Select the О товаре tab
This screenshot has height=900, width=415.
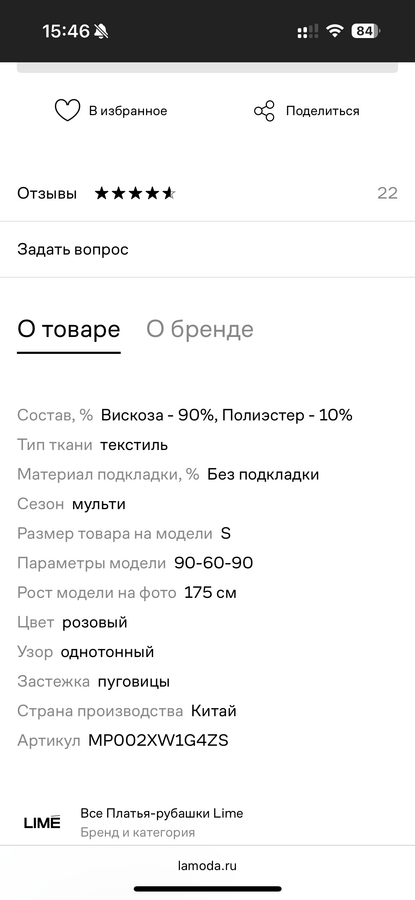[69, 329]
